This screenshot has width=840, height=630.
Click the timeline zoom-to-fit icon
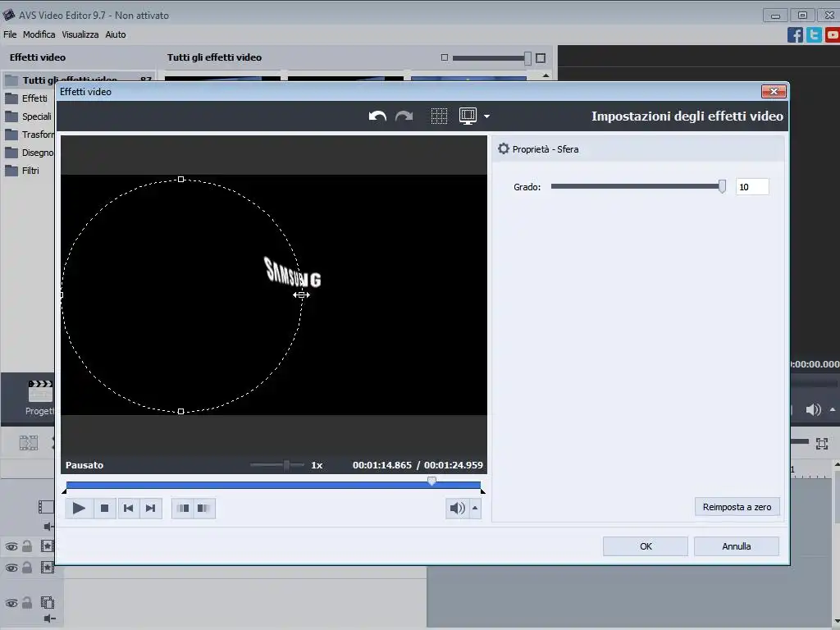[822, 444]
